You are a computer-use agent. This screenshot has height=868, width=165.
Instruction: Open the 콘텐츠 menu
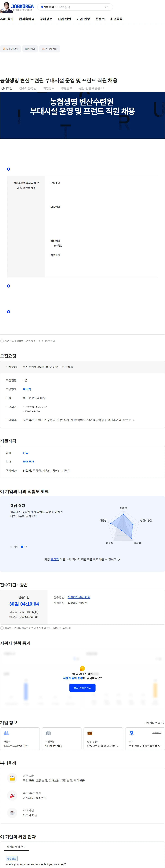click(100, 19)
